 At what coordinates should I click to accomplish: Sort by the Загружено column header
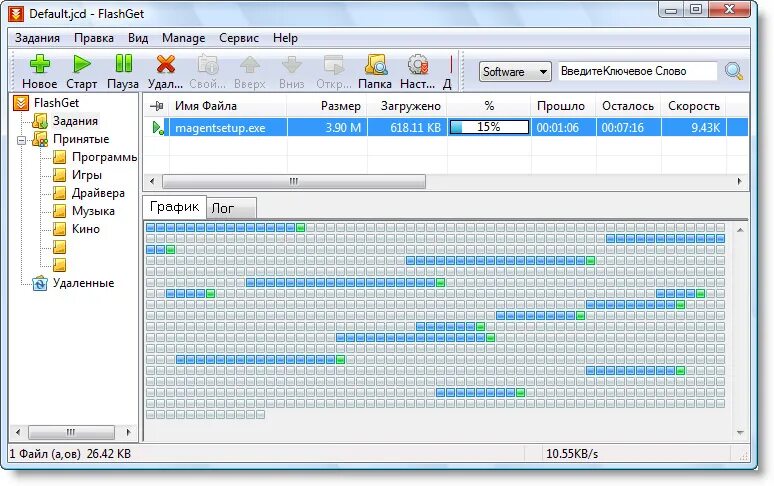(407, 106)
